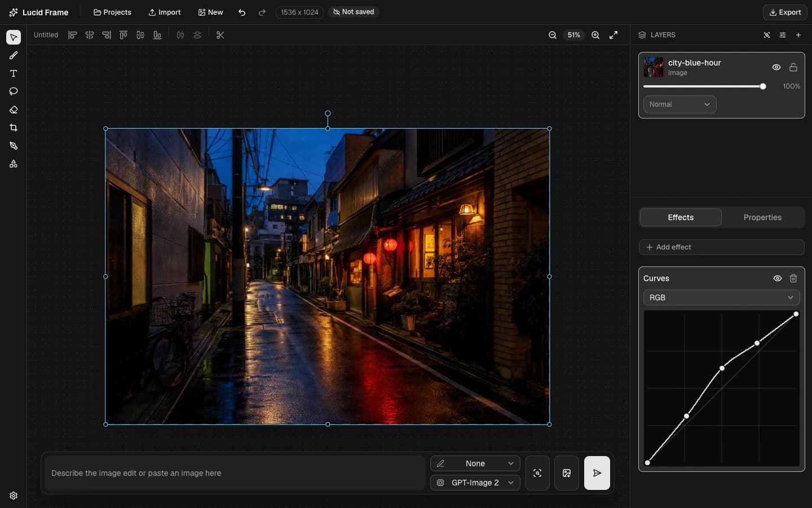Click the image edit description field
The image size is (812, 508).
coord(235,473)
